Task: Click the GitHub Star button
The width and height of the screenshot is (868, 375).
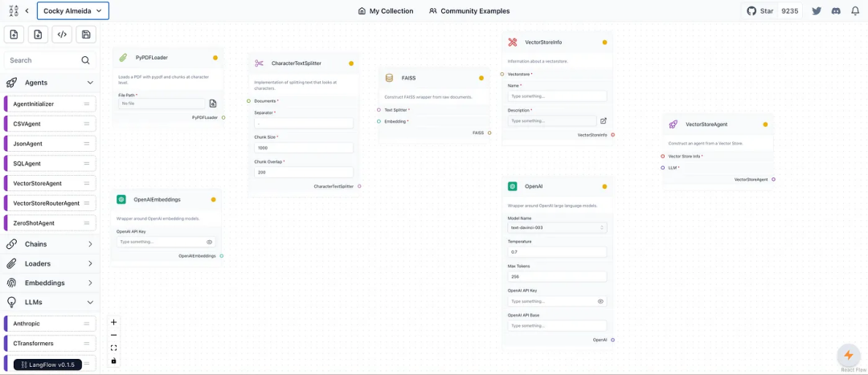Action: pos(759,10)
